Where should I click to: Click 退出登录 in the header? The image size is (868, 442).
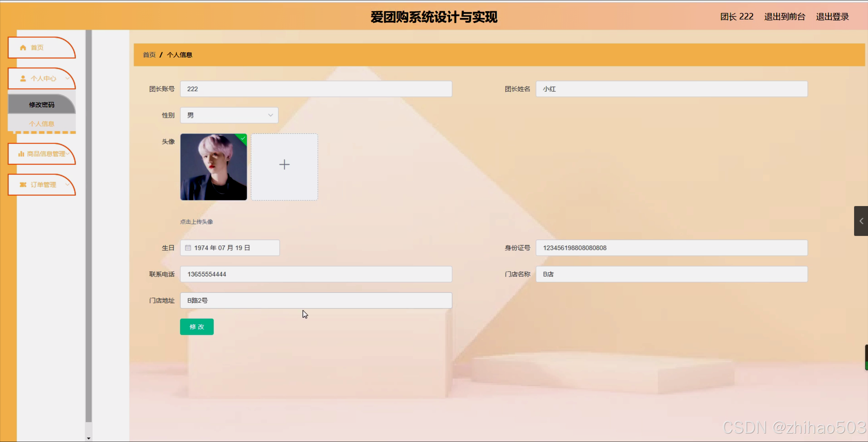pyautogui.click(x=832, y=17)
